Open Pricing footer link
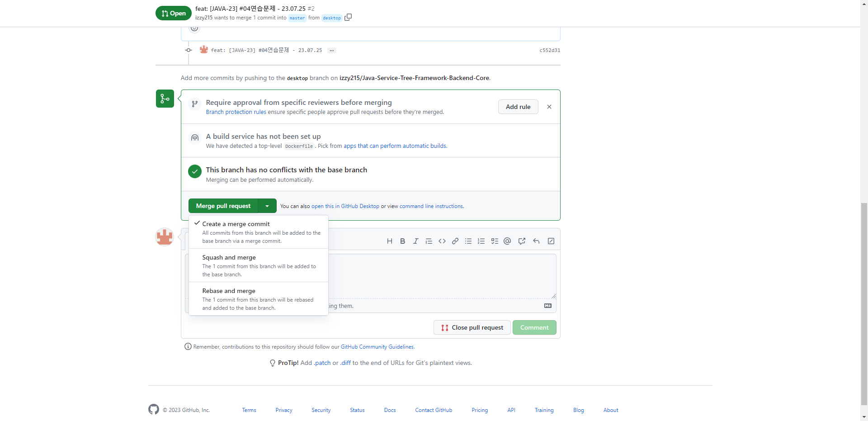Image resolution: width=868 pixels, height=421 pixels. (x=480, y=410)
